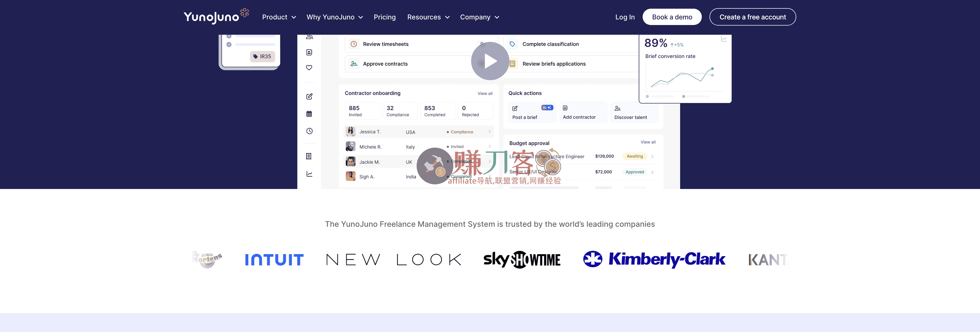Image resolution: width=980 pixels, height=332 pixels.
Task: Click the clock icon beside Review timesheets
Action: point(354,44)
